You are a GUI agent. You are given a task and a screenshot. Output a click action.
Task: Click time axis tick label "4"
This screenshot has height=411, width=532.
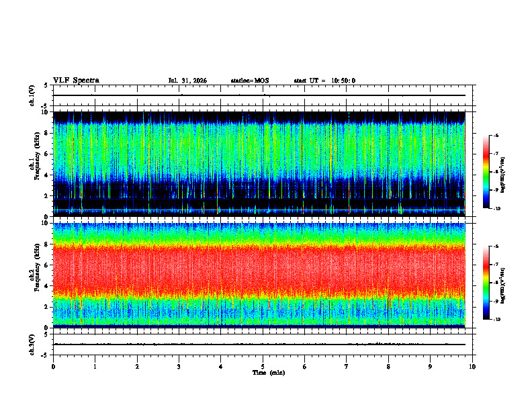221,367
